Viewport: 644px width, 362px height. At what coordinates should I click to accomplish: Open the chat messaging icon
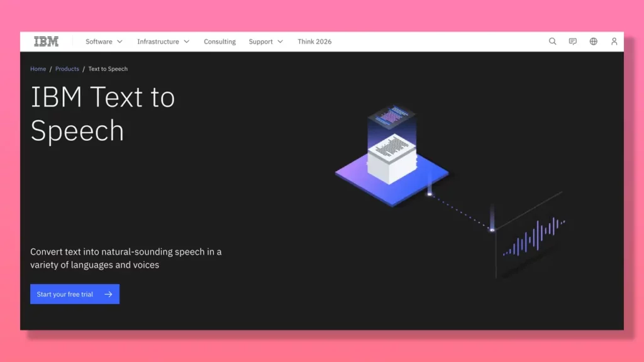pyautogui.click(x=573, y=41)
